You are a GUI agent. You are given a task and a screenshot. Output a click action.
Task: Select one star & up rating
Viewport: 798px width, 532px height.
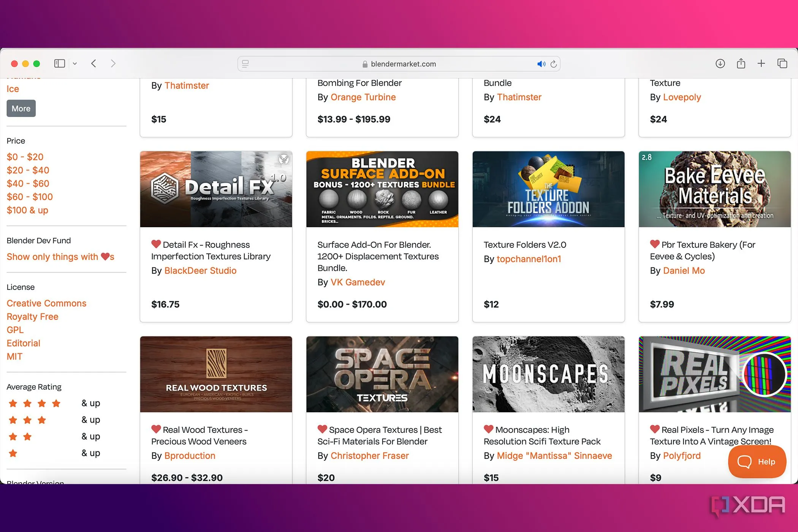[54, 453]
